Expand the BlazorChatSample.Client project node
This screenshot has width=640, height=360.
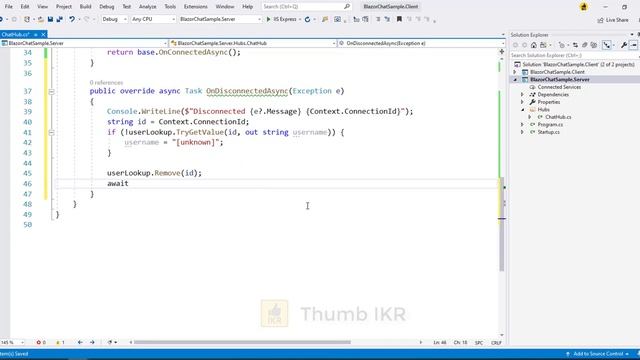[x=515, y=72]
